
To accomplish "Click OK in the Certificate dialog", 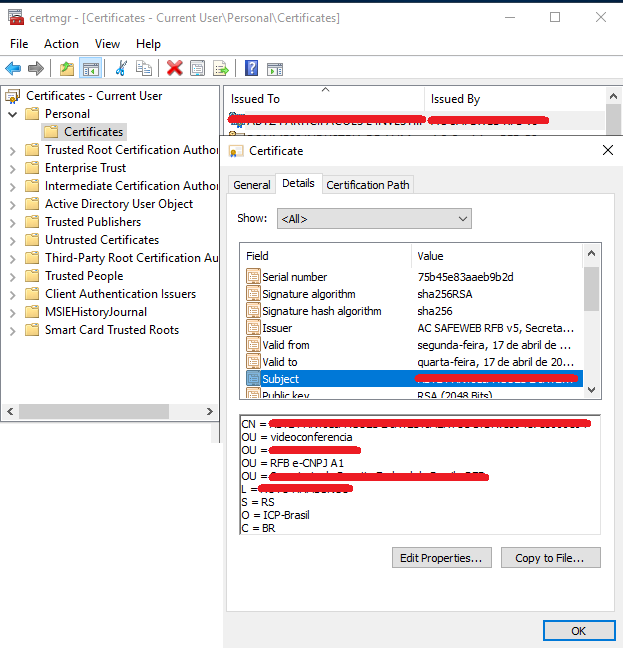I will pos(579,631).
